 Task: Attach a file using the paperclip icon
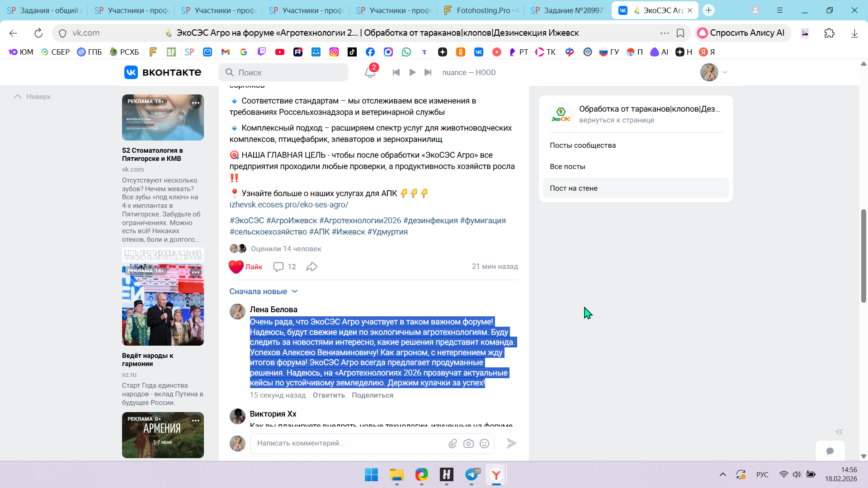pyautogui.click(x=453, y=444)
